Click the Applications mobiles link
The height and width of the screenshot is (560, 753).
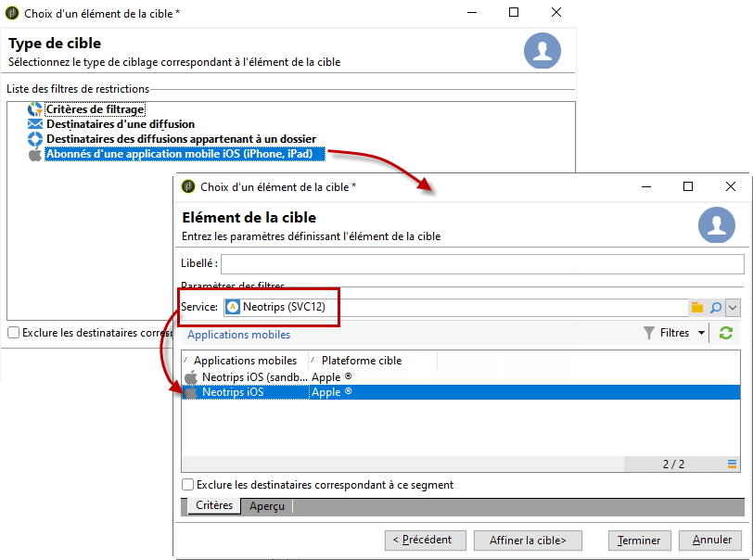(x=238, y=335)
